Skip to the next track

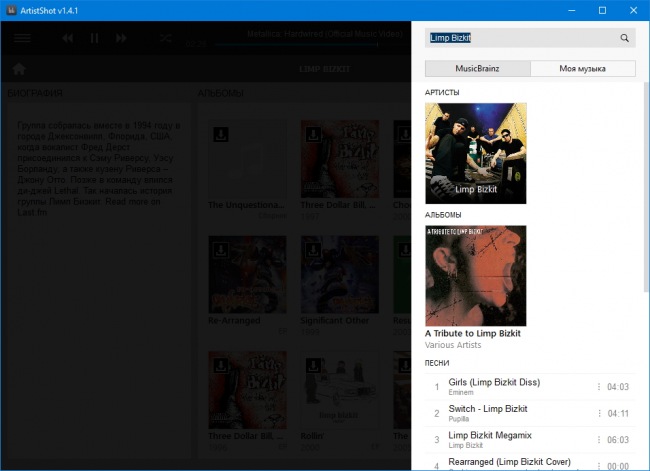pos(121,38)
